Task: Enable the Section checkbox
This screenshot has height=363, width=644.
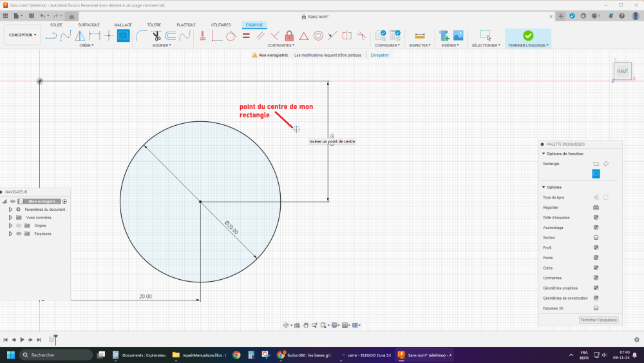Action: point(596,237)
